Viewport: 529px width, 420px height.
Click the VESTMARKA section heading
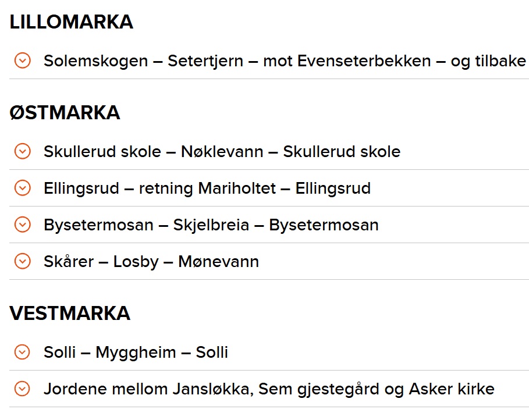[70, 313]
